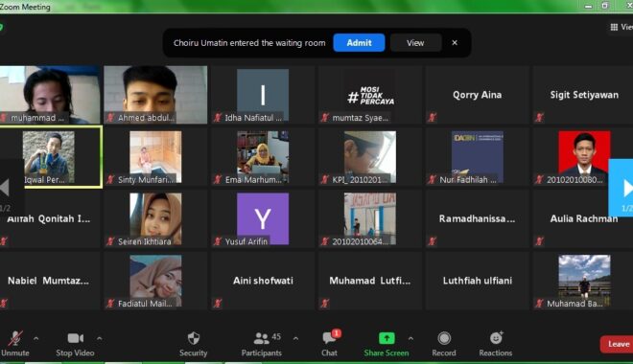Click muted mic icon on Muhamad Lutfi tile
This screenshot has height=364, width=633.
pyautogui.click(x=325, y=303)
